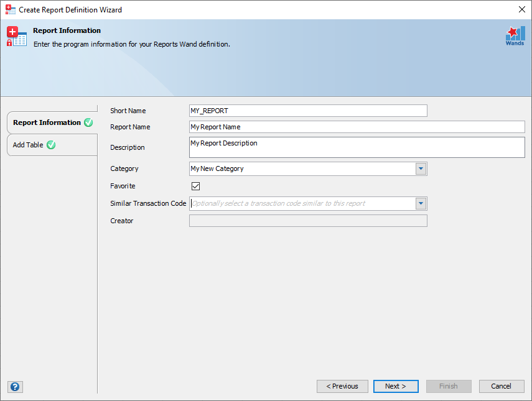Screen dimensions: 532x401
Task: Click the disabled Finish button
Action: point(449,386)
